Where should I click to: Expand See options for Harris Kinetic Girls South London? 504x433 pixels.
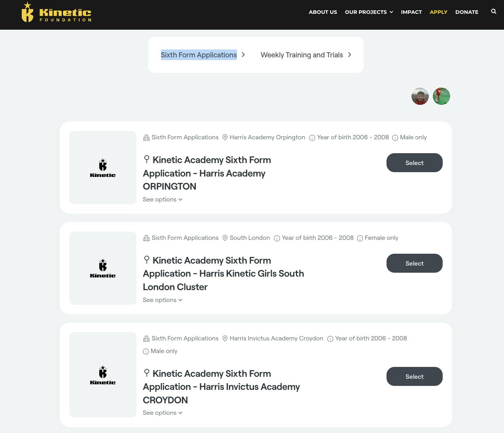[x=163, y=300]
